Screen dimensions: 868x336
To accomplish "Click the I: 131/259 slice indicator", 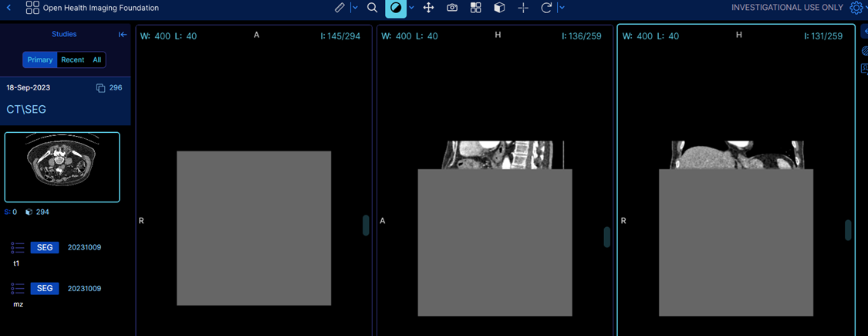I will click(x=823, y=36).
